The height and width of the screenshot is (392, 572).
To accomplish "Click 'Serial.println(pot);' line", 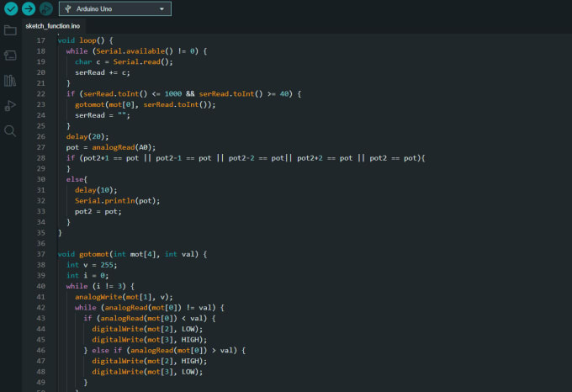I will coord(118,201).
